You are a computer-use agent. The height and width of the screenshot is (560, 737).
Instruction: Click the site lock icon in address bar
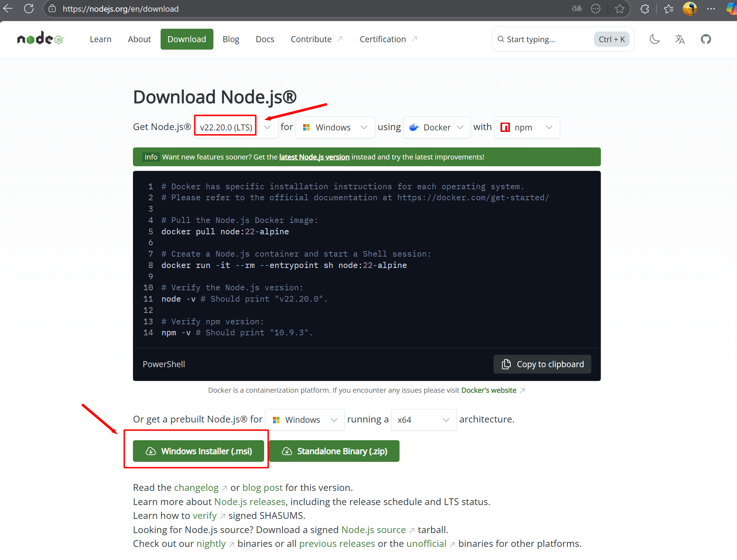tap(52, 9)
